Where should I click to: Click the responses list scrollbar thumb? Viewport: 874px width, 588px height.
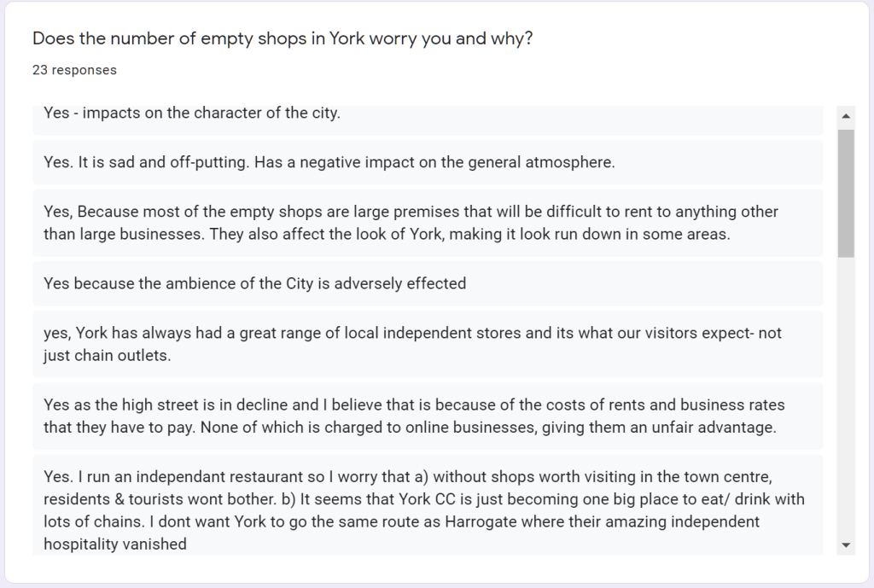click(x=846, y=193)
